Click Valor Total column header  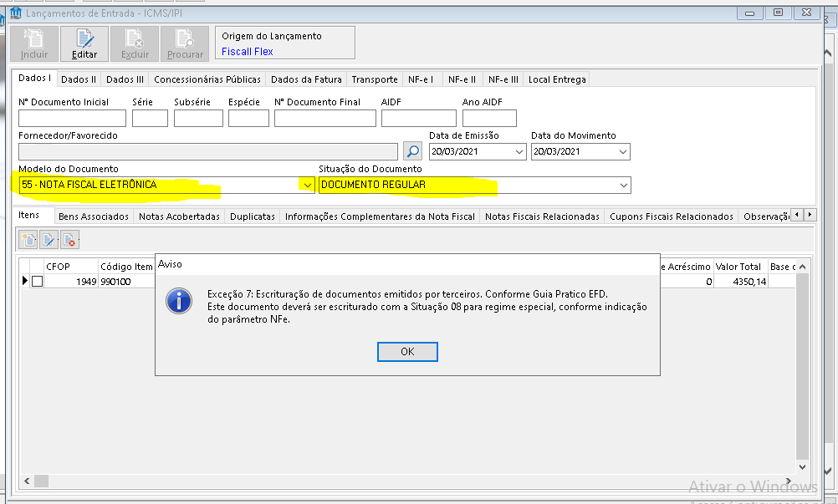click(x=741, y=267)
